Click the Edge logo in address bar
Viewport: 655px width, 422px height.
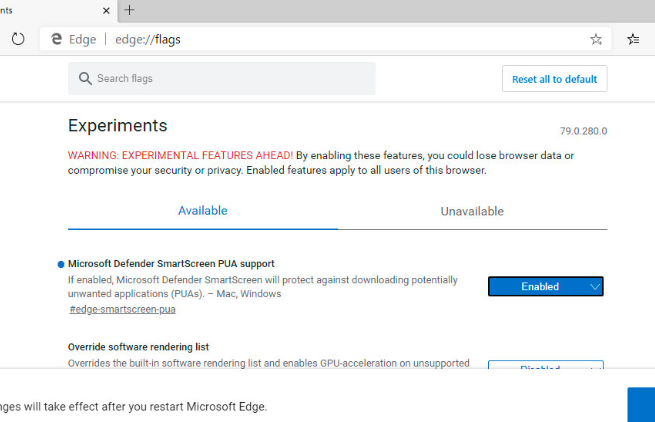(57, 39)
